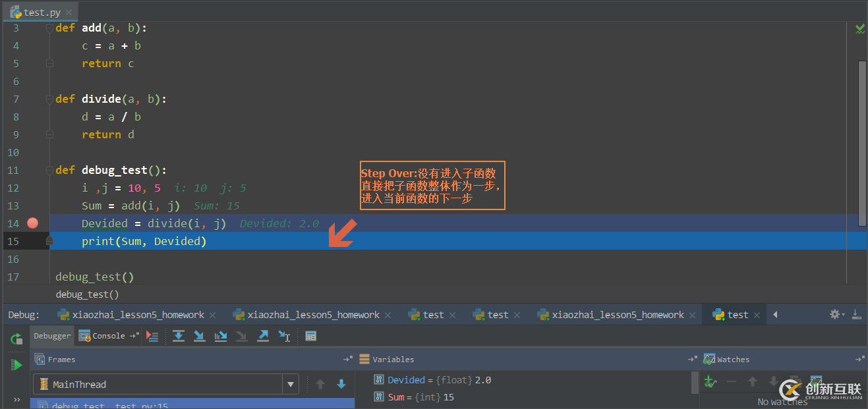Show more debug tabs with left arrow
868x409 pixels.
point(775,315)
